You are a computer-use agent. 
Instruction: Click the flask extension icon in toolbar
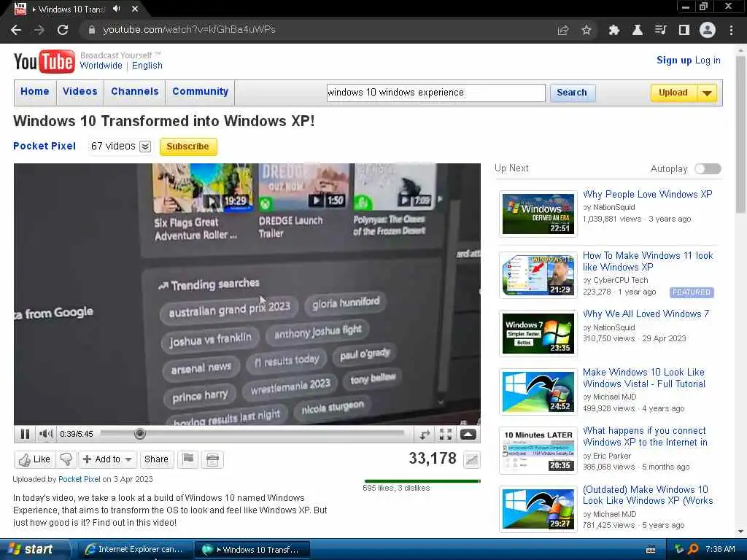tap(637, 30)
